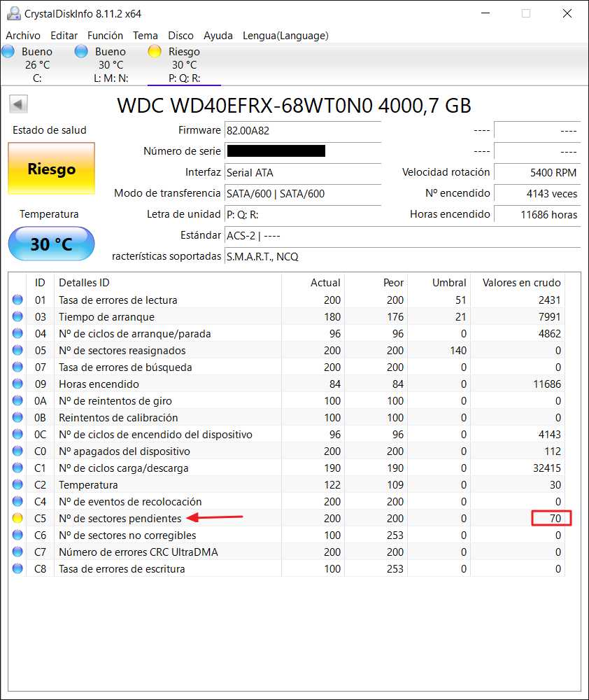Click the CrystalDiskInfo title bar app icon

[x=14, y=13]
